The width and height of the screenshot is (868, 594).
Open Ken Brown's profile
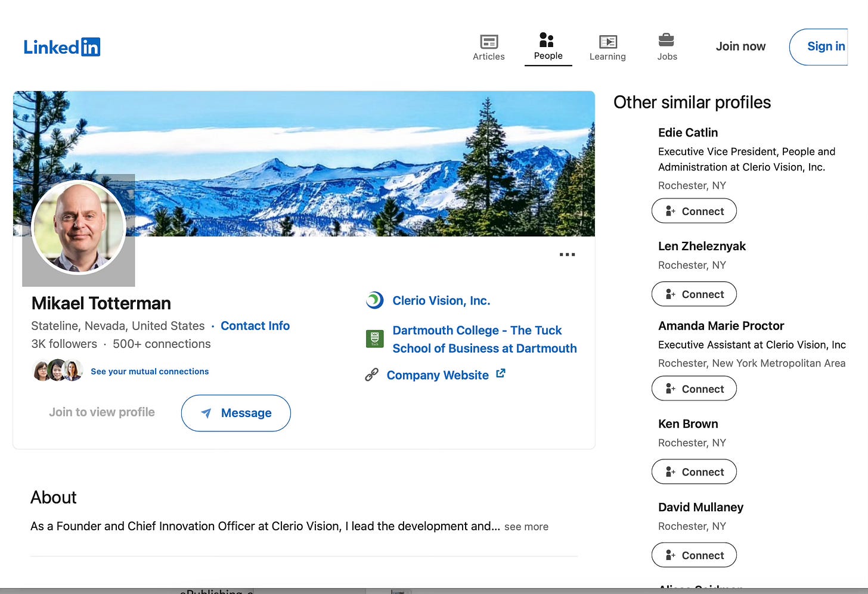click(x=688, y=424)
